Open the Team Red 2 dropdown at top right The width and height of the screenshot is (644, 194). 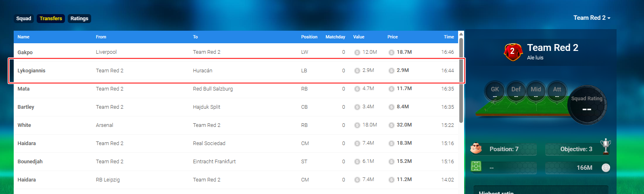[x=592, y=18]
